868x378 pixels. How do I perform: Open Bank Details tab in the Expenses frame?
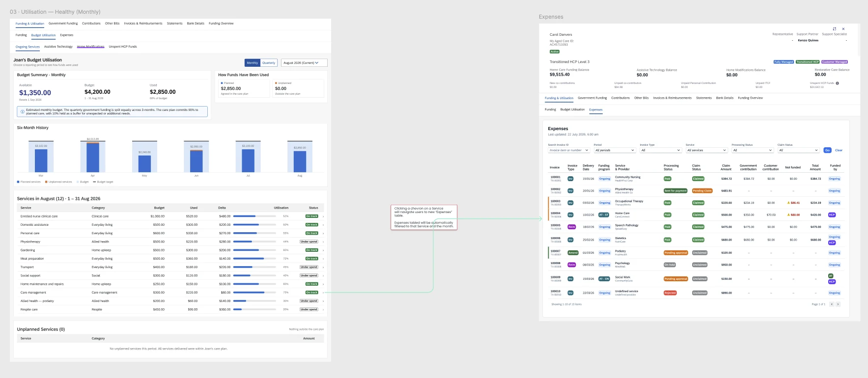click(725, 98)
